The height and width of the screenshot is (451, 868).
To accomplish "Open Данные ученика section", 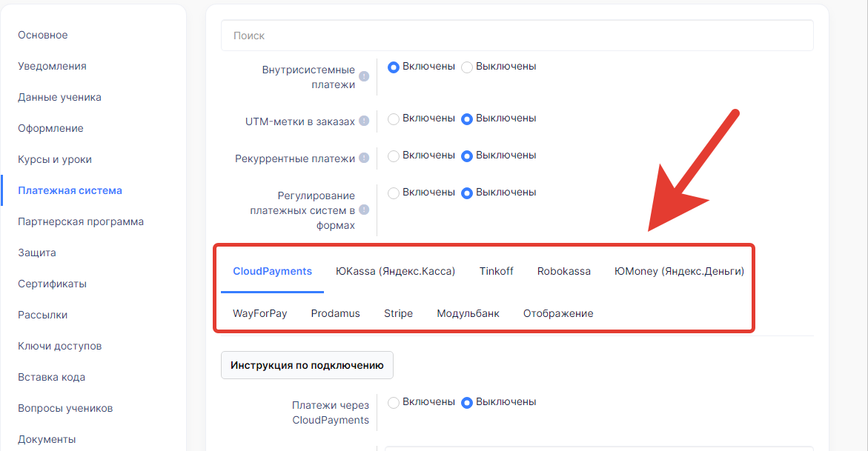I will click(x=59, y=97).
